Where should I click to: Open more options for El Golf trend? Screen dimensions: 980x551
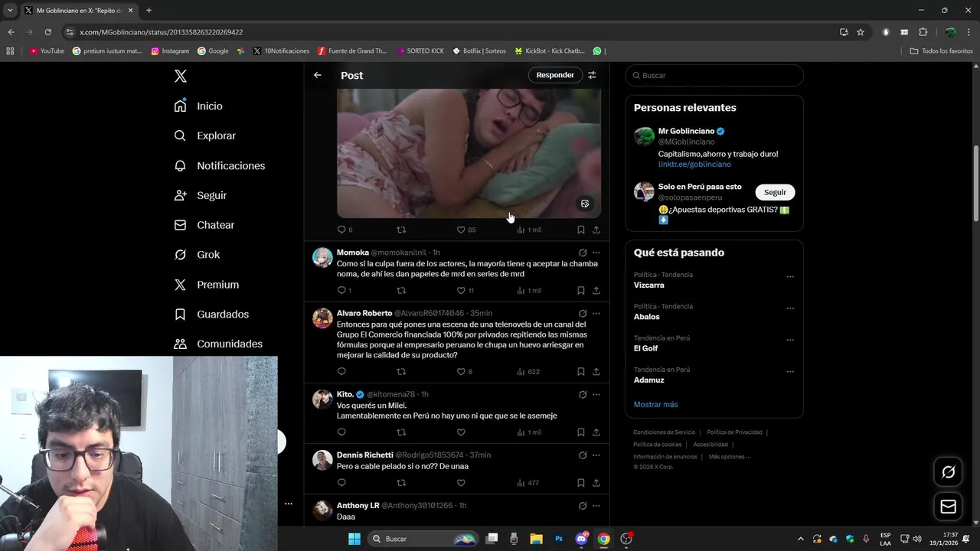point(790,340)
